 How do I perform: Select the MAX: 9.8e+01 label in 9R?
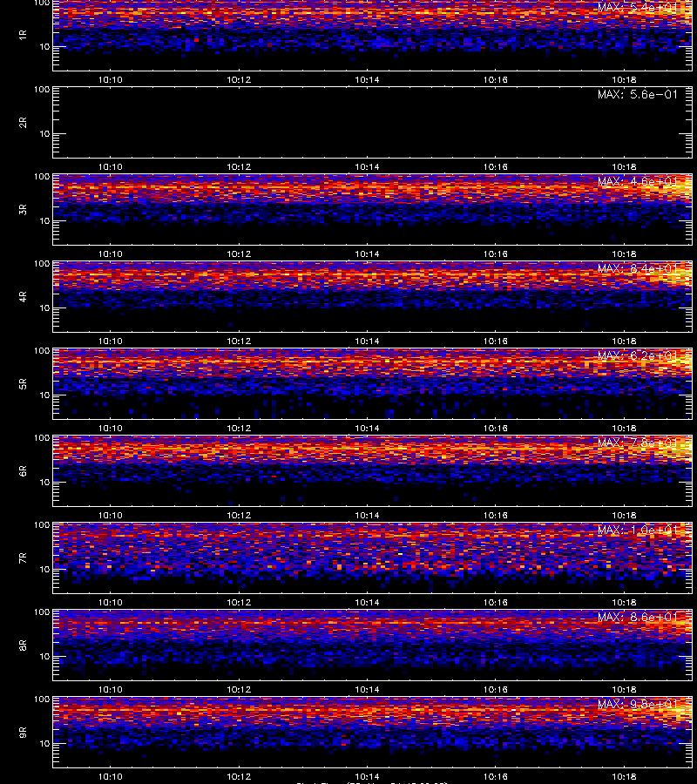(x=638, y=704)
